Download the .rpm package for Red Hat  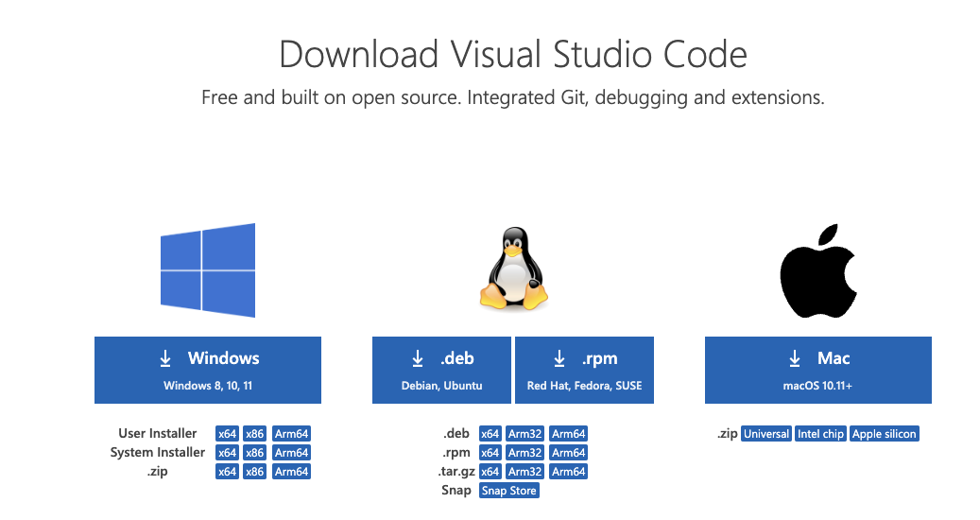pos(584,370)
